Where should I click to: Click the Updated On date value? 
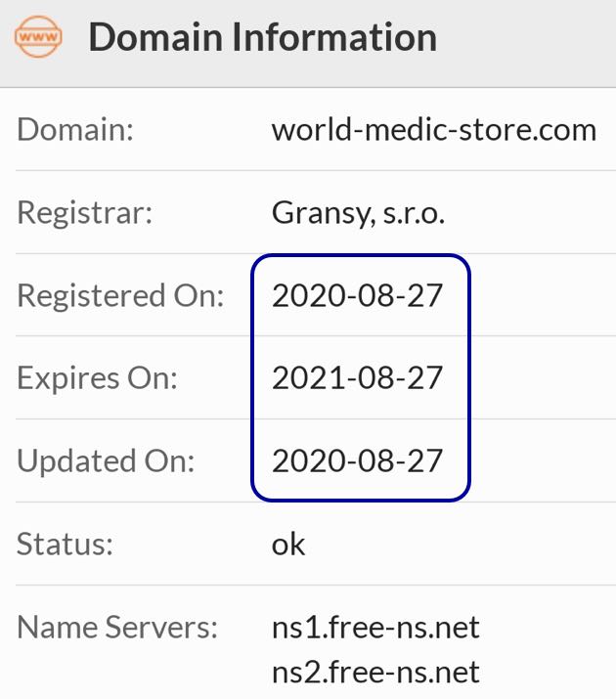(x=357, y=460)
